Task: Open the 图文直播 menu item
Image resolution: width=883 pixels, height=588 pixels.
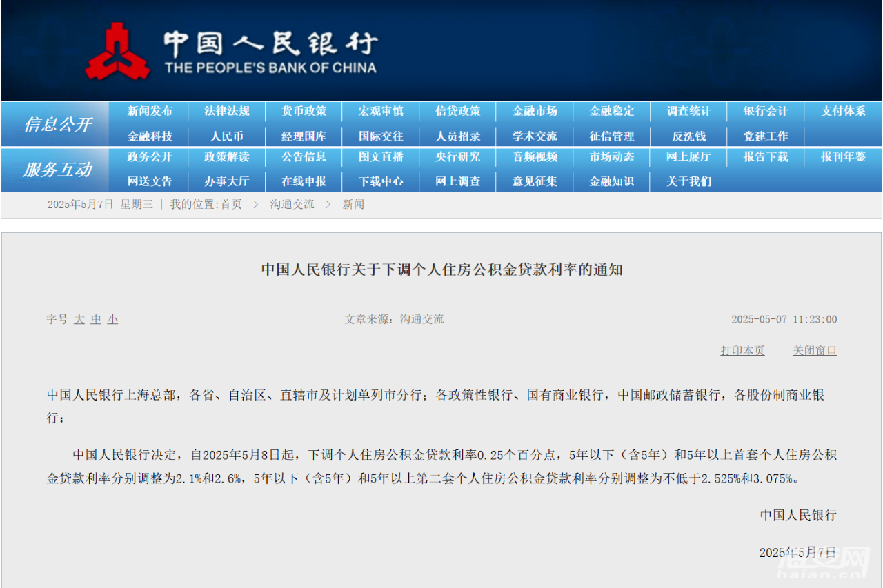Action: click(381, 158)
